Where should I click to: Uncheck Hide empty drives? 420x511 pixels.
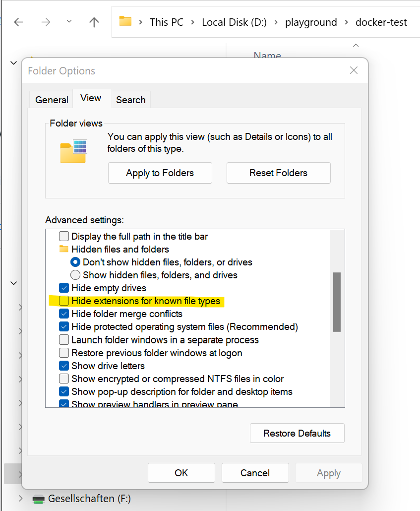point(64,288)
